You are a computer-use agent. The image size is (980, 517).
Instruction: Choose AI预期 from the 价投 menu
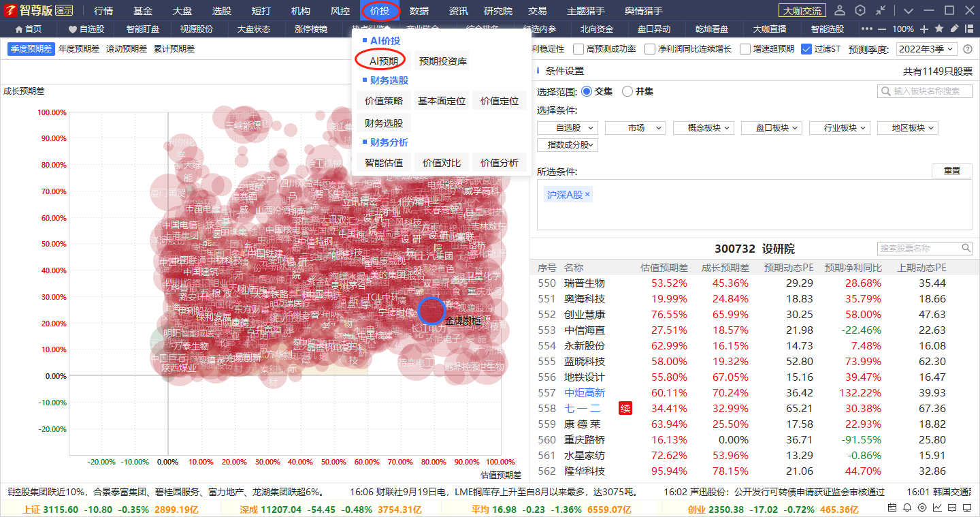pyautogui.click(x=384, y=61)
